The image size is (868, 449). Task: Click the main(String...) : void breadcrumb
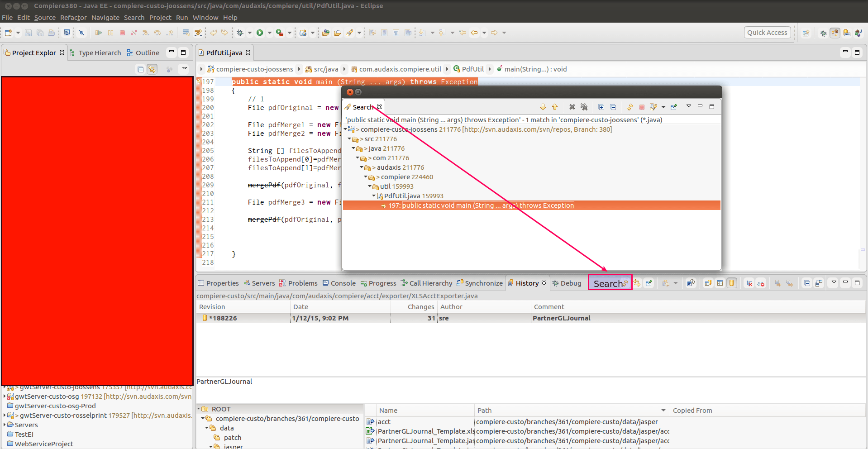[x=532, y=69]
